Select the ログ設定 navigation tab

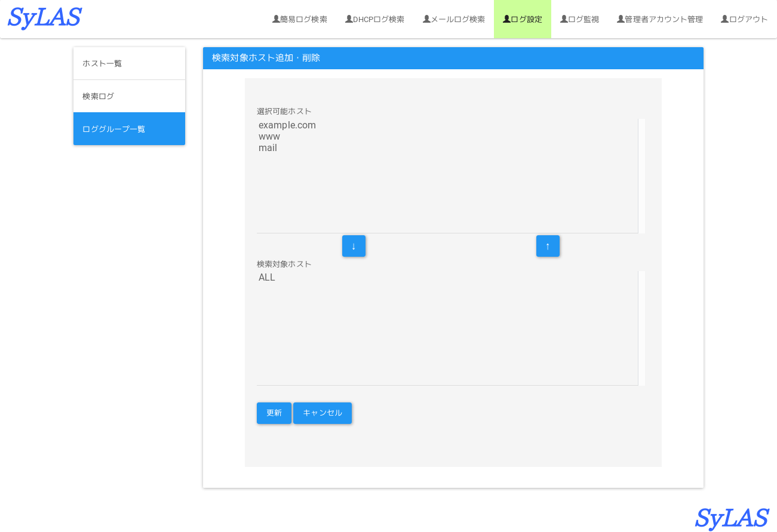[x=523, y=19]
